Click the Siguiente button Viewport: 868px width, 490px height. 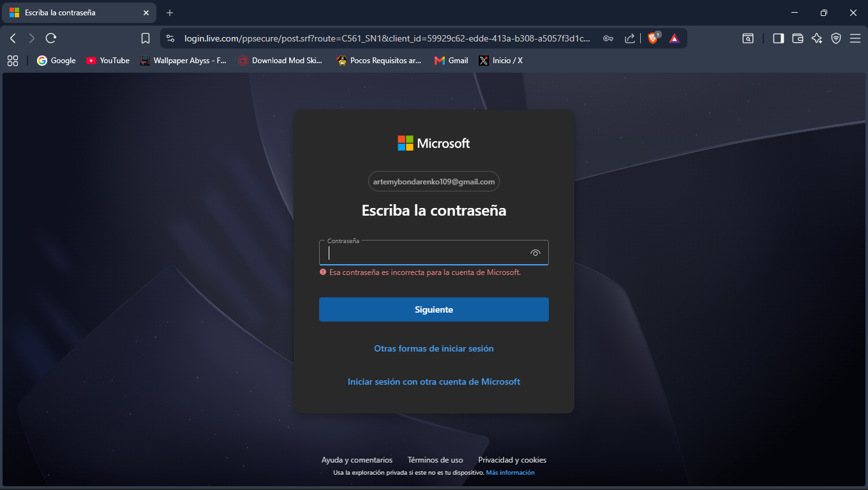click(434, 309)
